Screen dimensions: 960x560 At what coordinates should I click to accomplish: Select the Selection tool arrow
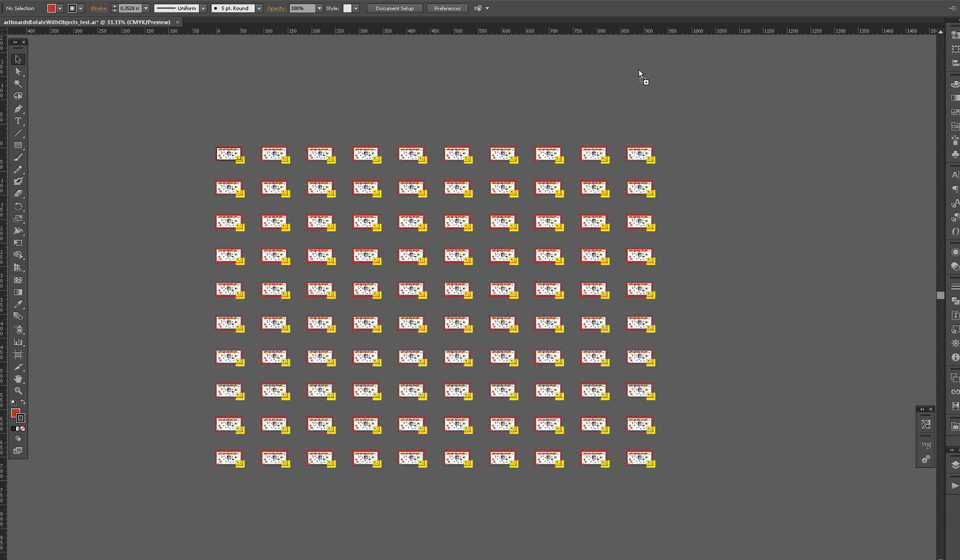18,60
